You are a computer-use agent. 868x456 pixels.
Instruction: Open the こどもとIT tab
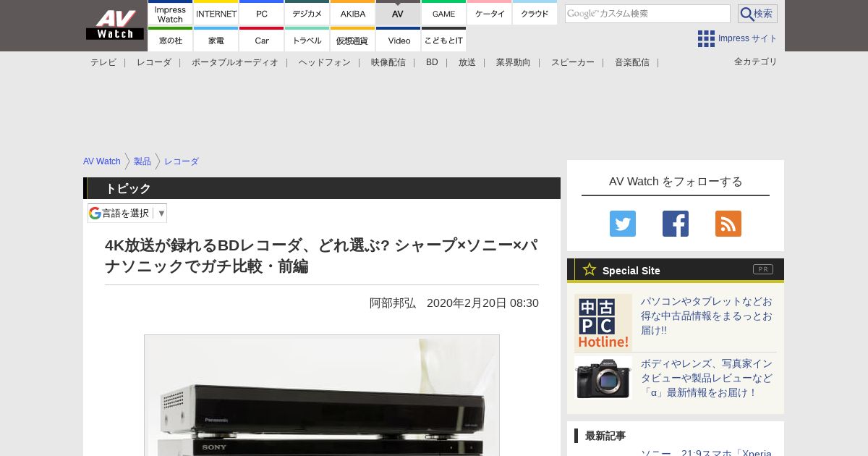443,40
